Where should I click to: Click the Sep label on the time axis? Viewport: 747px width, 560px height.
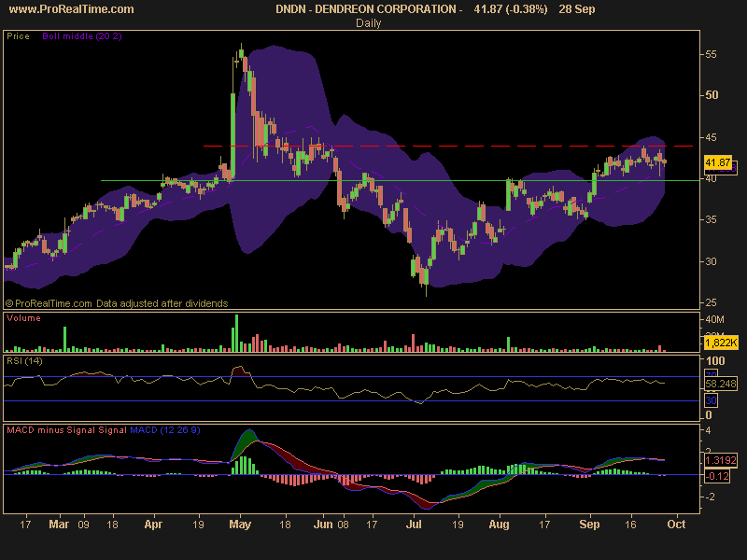[x=589, y=525]
